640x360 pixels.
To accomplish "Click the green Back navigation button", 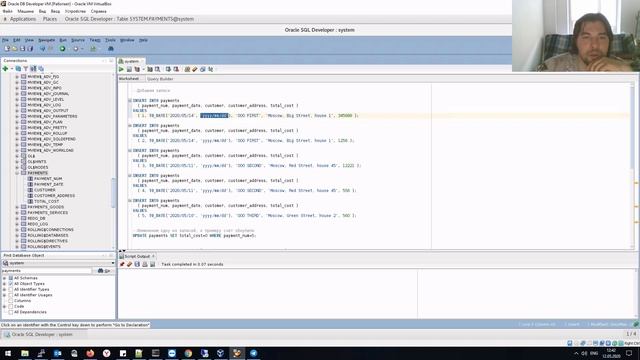I will (62, 49).
